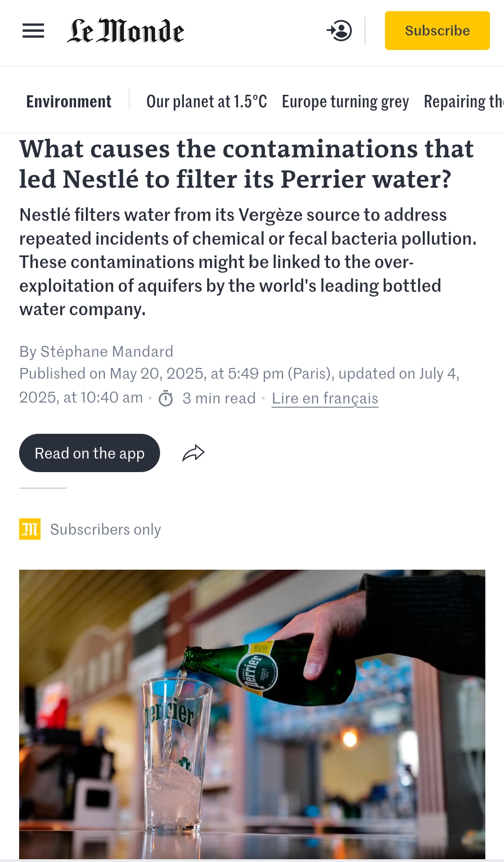Viewport: 504px width, 862px height.
Task: Open Our planet at 1.5°C tab
Action: tap(207, 101)
